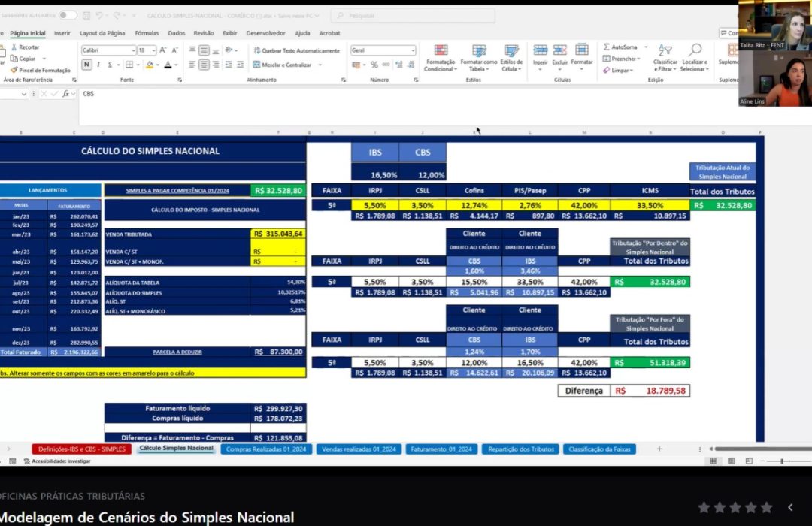This screenshot has height=526, width=812.
Task: Click Mesclar e Centralizar
Action: (286, 65)
